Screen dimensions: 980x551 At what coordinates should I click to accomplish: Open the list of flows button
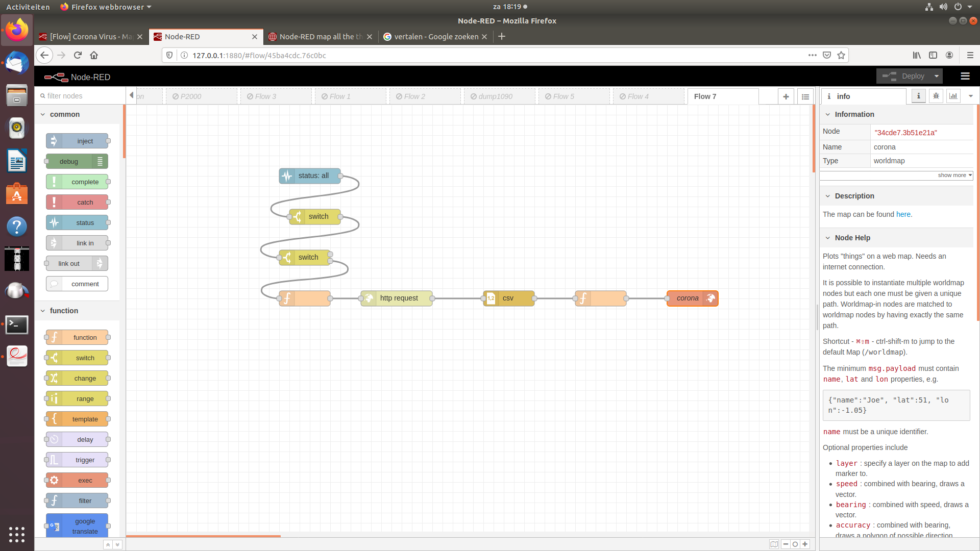(805, 96)
